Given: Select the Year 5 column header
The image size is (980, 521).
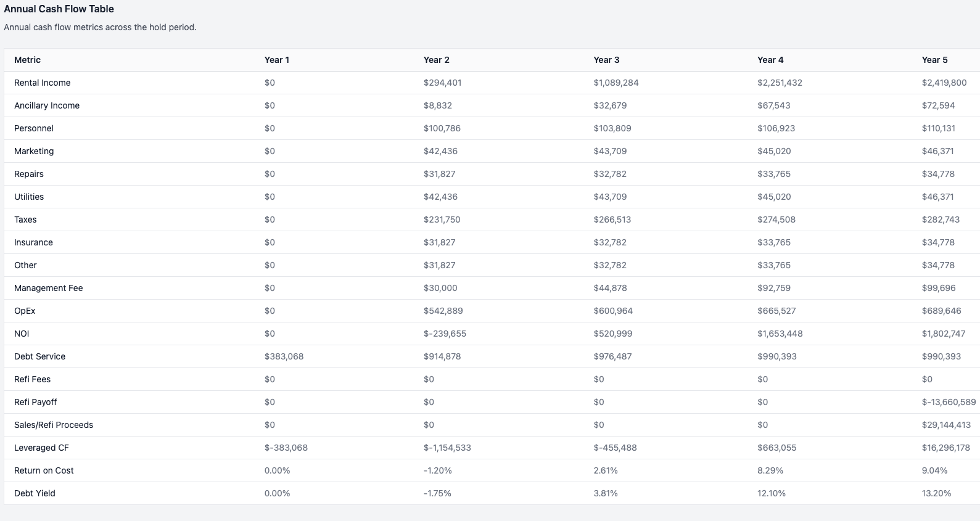Looking at the screenshot, I should click(x=934, y=60).
